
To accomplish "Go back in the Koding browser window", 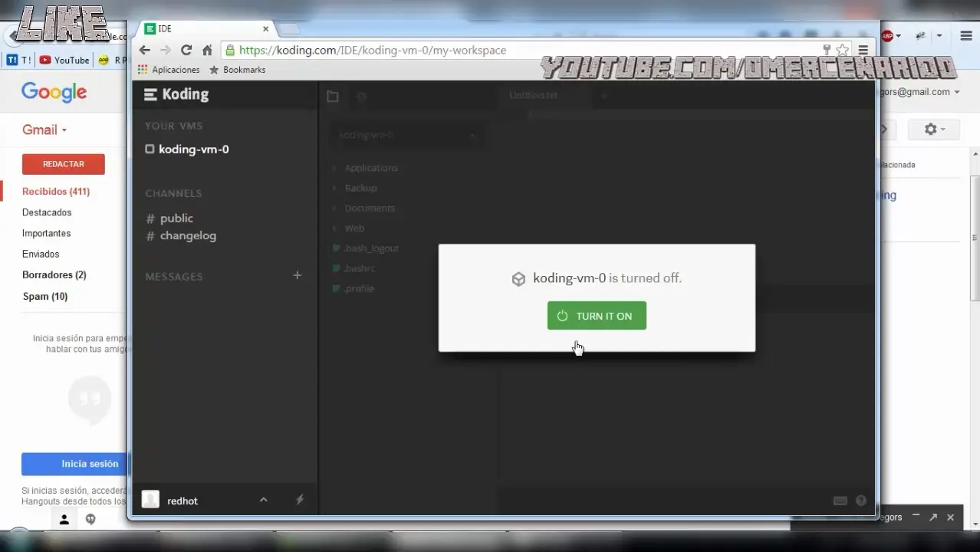I will [x=145, y=50].
